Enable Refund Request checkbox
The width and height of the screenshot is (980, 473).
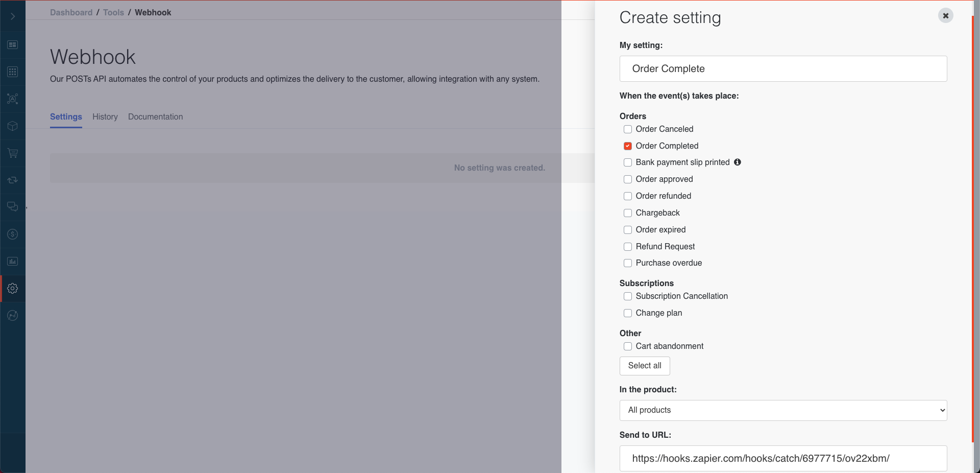click(628, 247)
